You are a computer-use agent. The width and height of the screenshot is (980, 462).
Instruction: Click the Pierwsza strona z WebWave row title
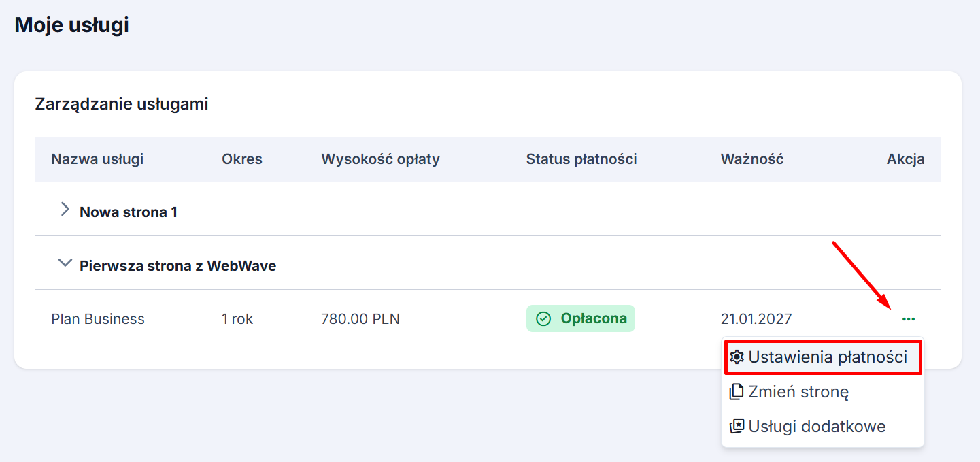[x=178, y=265]
